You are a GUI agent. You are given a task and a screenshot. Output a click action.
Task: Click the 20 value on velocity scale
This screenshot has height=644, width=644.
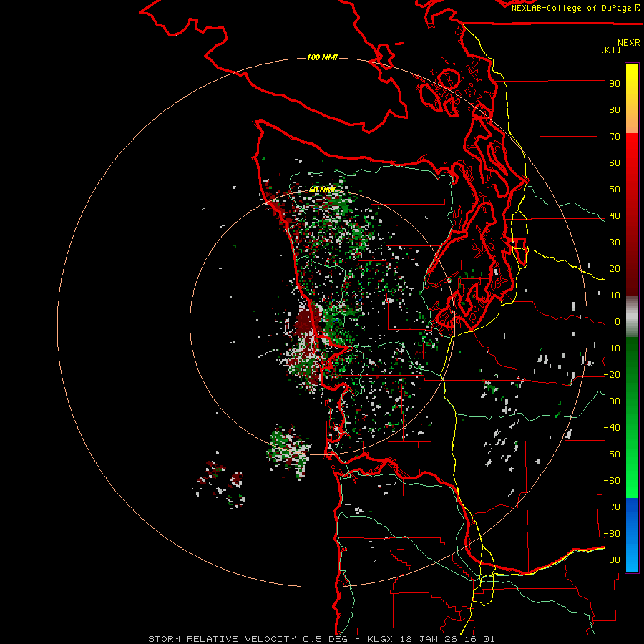pos(615,268)
